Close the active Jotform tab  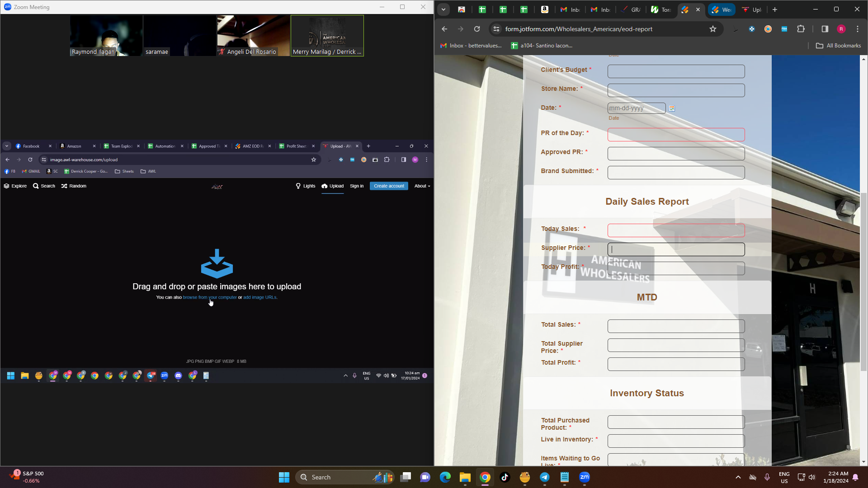(x=698, y=9)
